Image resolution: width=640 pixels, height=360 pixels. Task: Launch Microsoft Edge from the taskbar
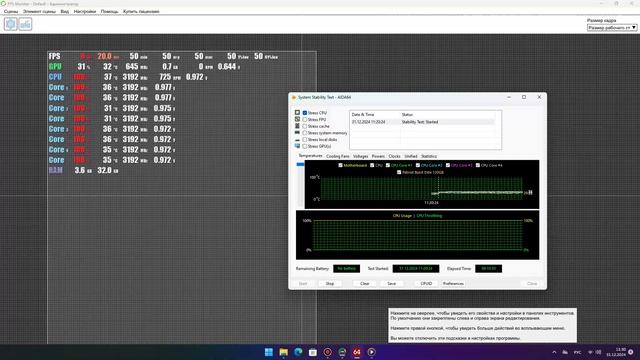(x=298, y=352)
